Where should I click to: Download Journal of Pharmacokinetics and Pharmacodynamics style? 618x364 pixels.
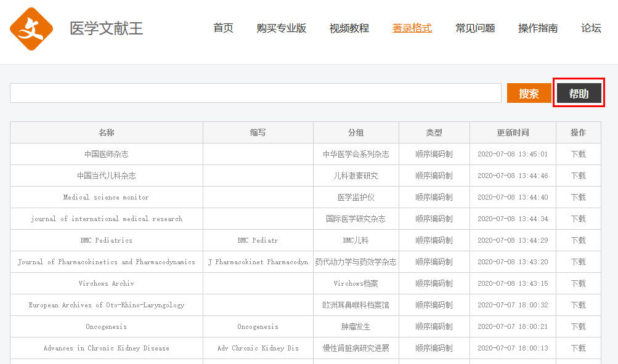(578, 262)
